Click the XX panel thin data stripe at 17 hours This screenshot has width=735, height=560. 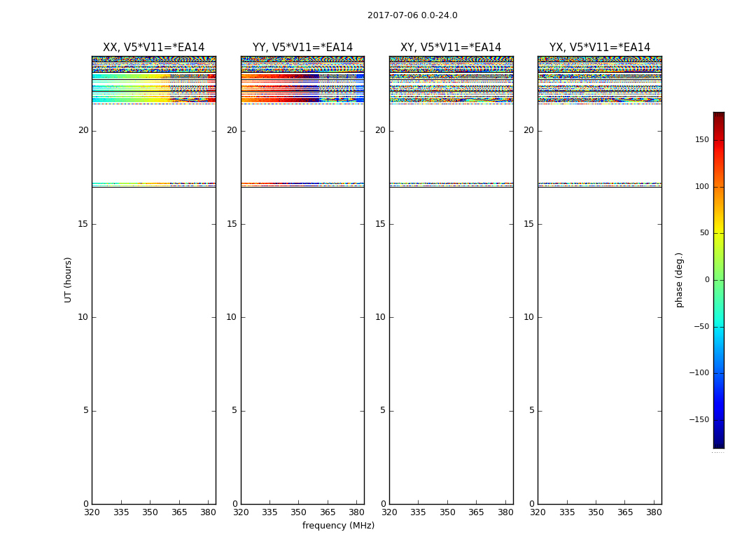click(x=154, y=185)
